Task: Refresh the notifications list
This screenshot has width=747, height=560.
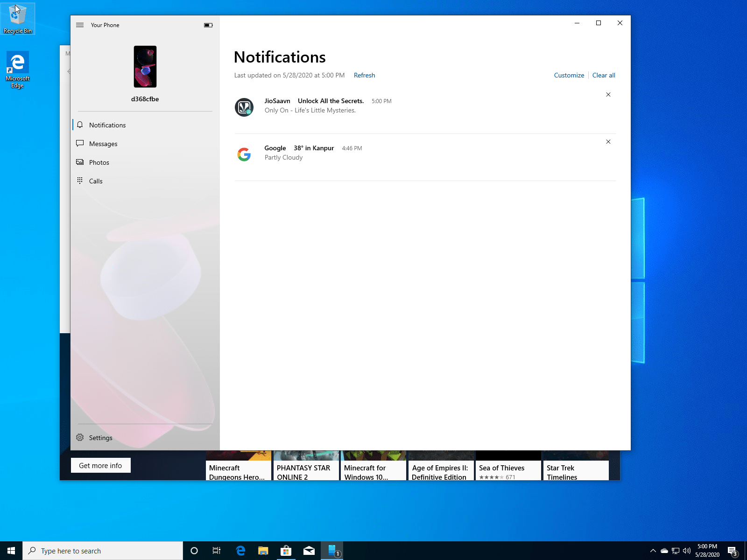Action: click(364, 75)
